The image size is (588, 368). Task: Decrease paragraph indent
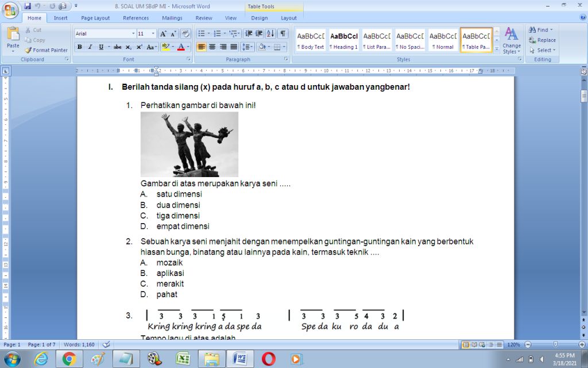[x=248, y=34]
